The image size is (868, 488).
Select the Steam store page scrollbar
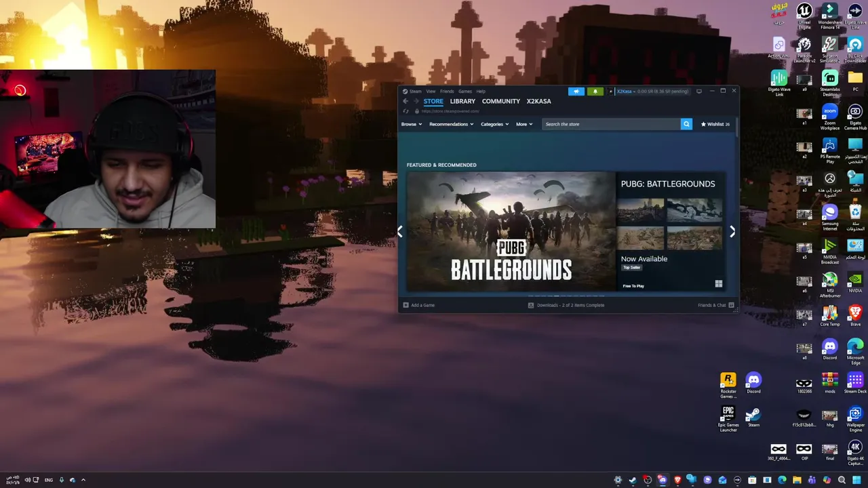(x=736, y=129)
